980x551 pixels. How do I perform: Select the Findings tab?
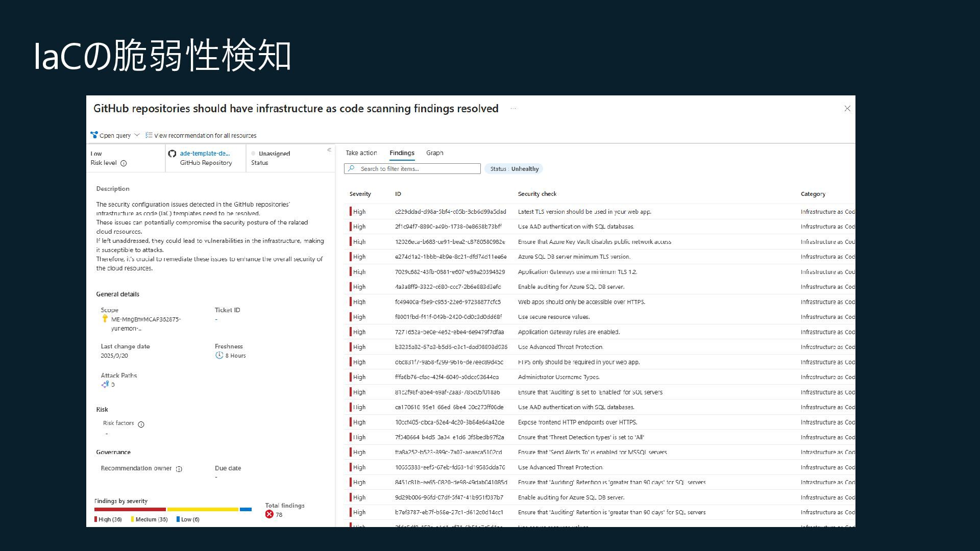(x=402, y=153)
